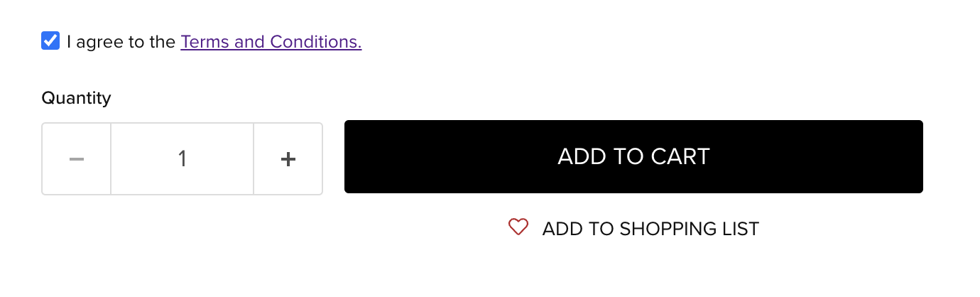Screen dimensions: 980x297
Task: Hit the "−" button left of quantity
Action: (x=77, y=158)
